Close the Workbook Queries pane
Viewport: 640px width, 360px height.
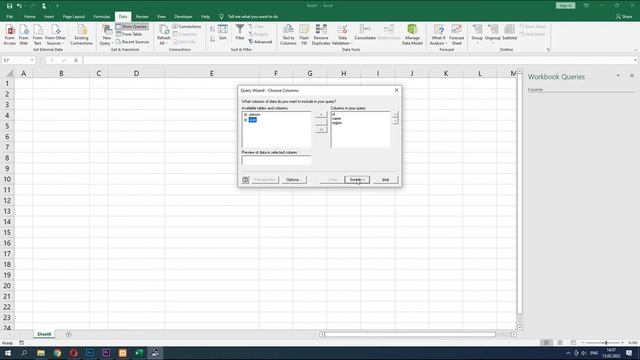632,76
